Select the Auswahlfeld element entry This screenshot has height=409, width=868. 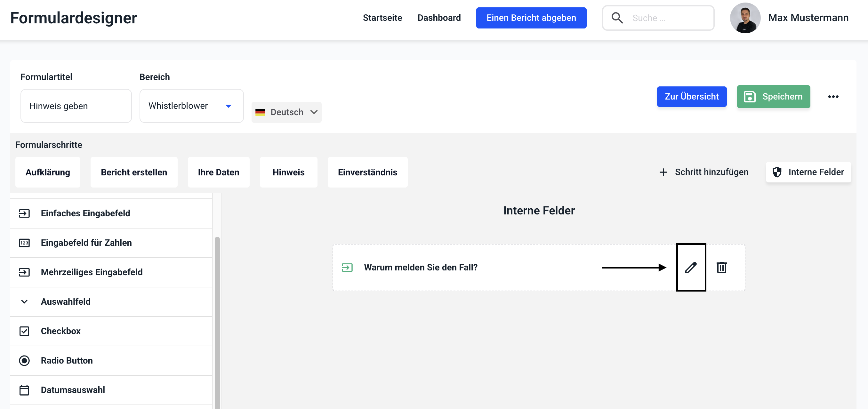click(66, 301)
